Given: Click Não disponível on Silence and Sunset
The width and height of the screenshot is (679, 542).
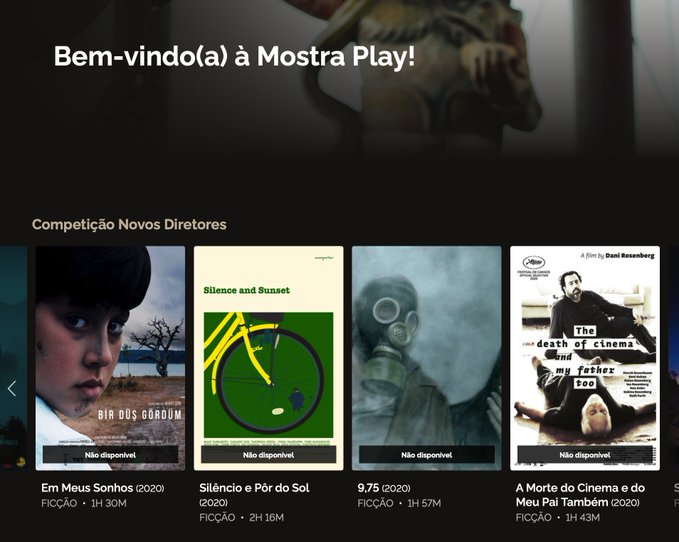Looking at the screenshot, I should point(268,455).
